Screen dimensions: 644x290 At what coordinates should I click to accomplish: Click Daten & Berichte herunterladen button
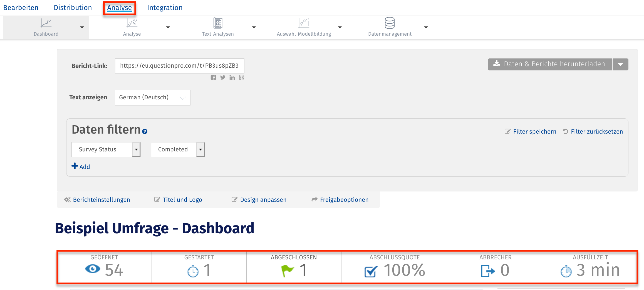pyautogui.click(x=550, y=64)
